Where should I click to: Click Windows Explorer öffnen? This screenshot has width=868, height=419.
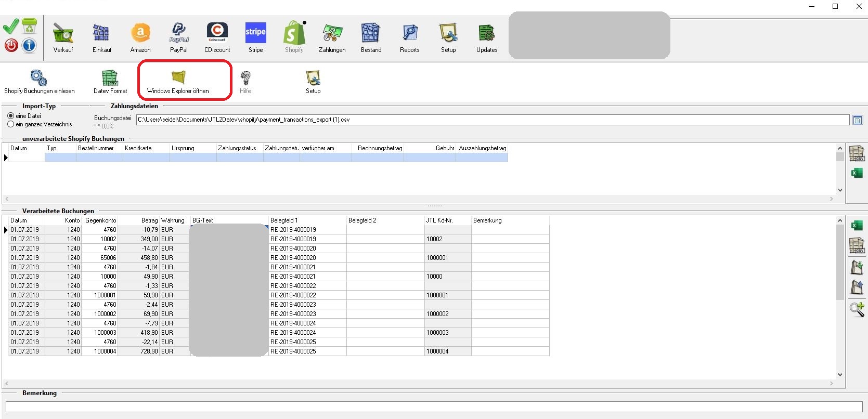[x=178, y=82]
